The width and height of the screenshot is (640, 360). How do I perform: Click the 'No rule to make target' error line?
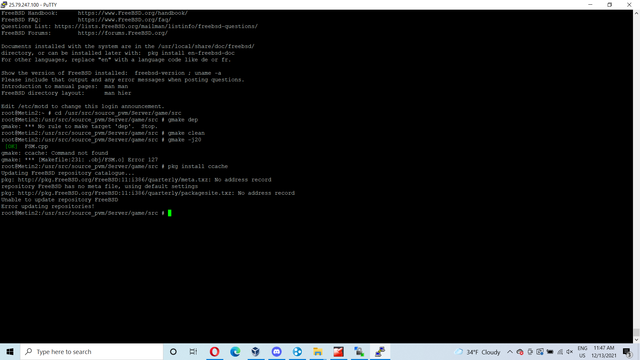tap(79, 127)
